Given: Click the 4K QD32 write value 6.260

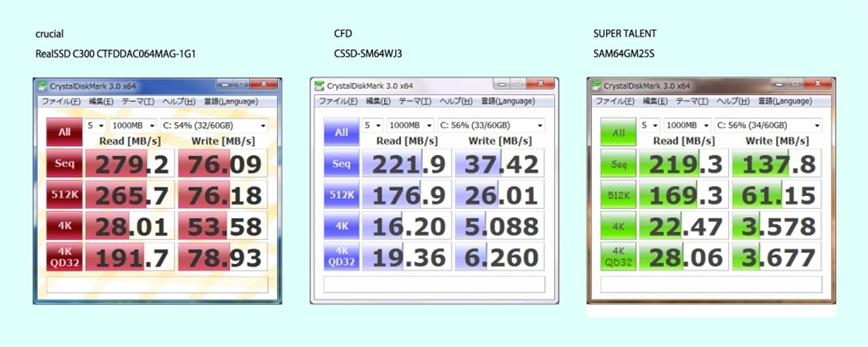Looking at the screenshot, I should pos(500,257).
